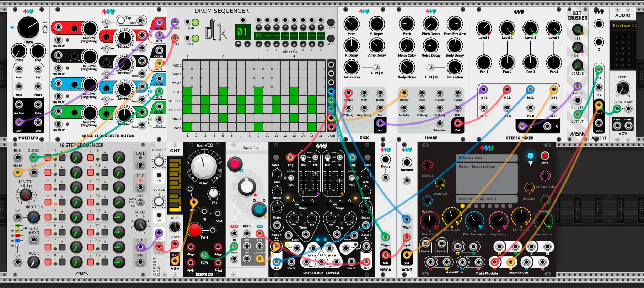644x288 pixels.
Task: Adjust the teal knob on liquid filter
Action: pyautogui.click(x=259, y=210)
